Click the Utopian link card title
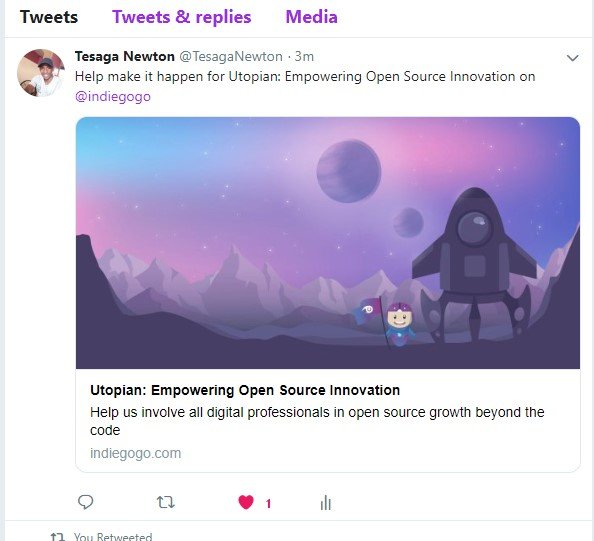594x541 pixels. click(245, 390)
